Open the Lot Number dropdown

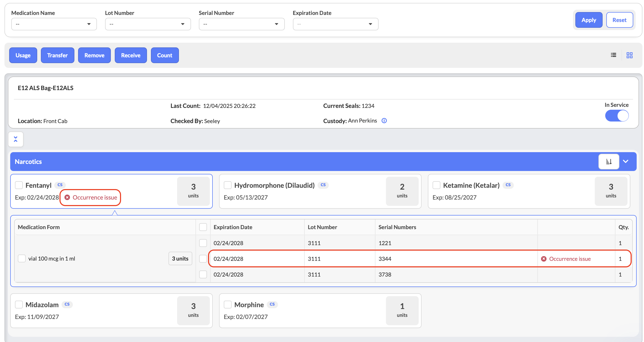coord(148,24)
